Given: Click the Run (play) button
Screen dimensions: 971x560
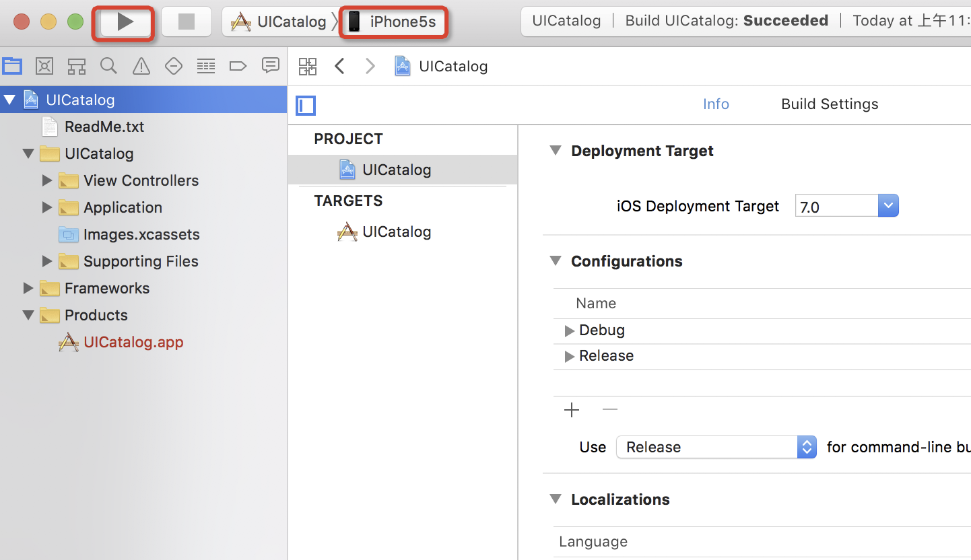Looking at the screenshot, I should point(126,22).
